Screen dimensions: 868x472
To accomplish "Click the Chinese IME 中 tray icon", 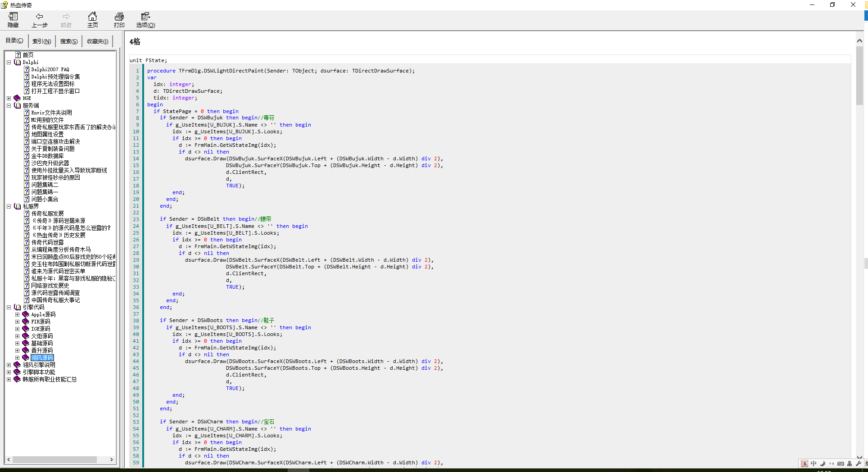I will point(814,463).
